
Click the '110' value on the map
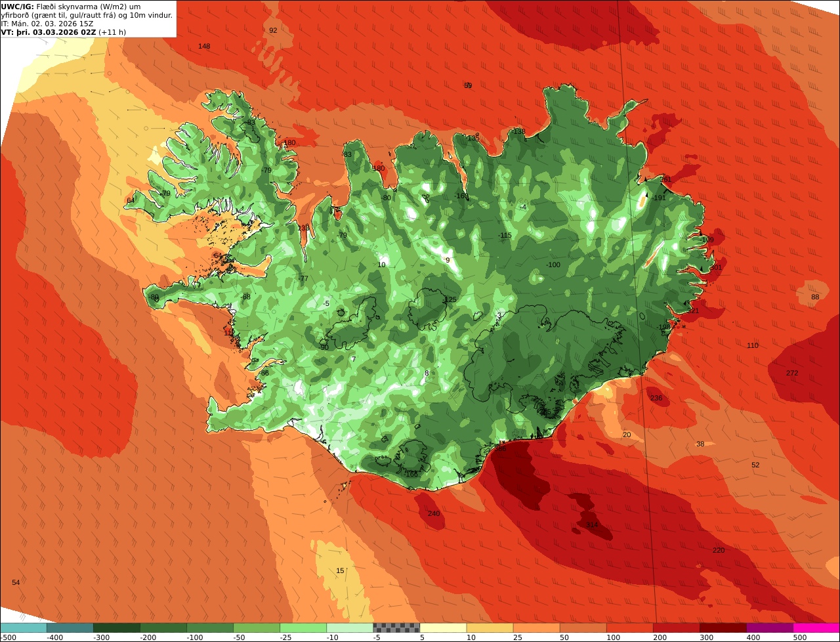[752, 345]
